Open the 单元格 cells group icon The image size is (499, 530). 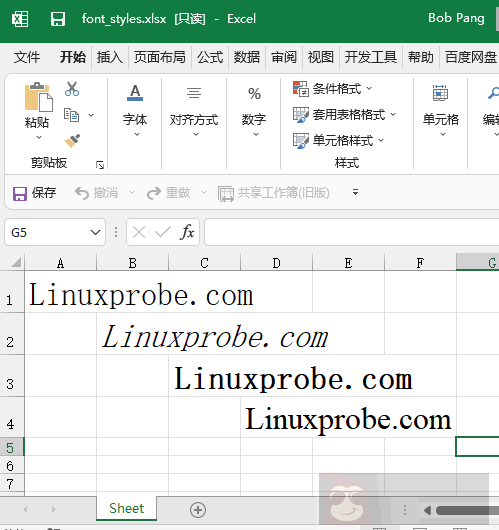(440, 93)
